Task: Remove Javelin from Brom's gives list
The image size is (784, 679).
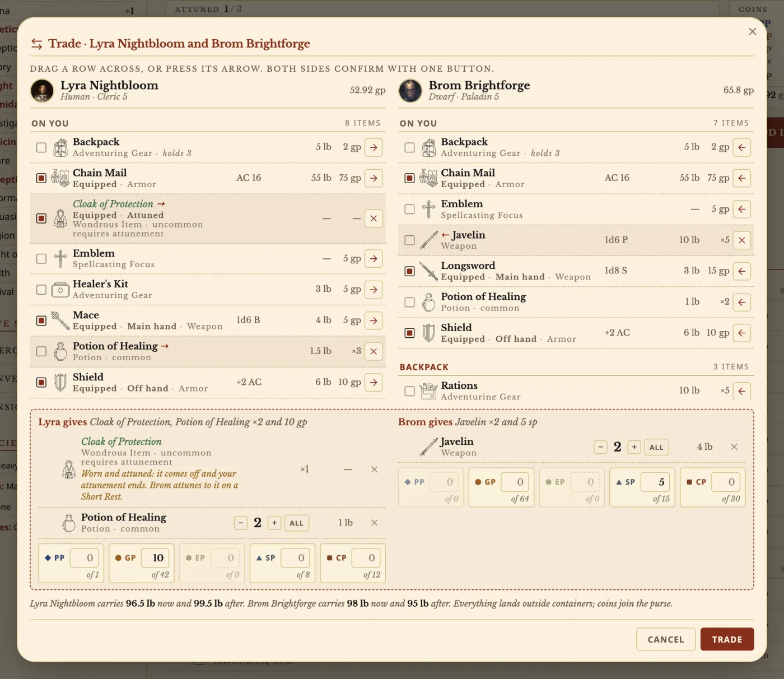Action: point(734,447)
